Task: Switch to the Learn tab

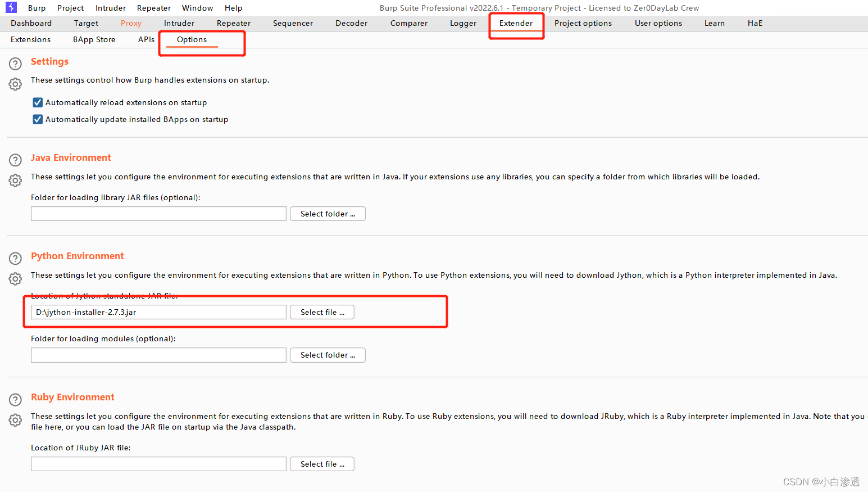Action: pos(715,23)
